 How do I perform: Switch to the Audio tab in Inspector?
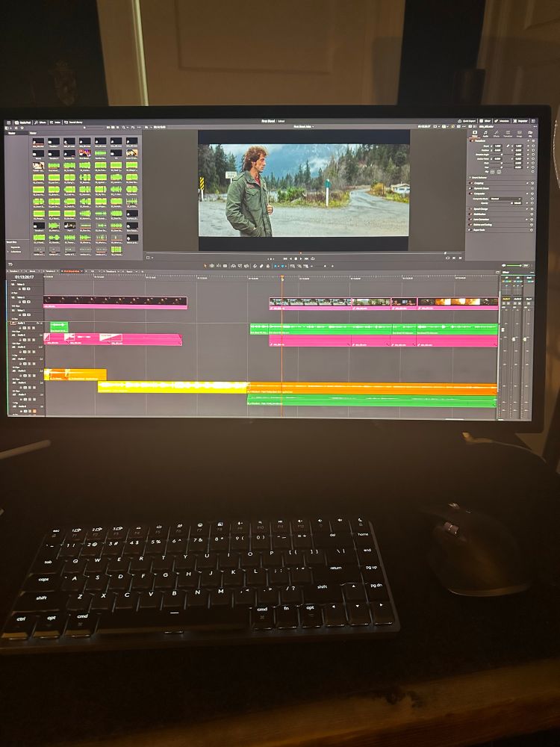(x=486, y=134)
